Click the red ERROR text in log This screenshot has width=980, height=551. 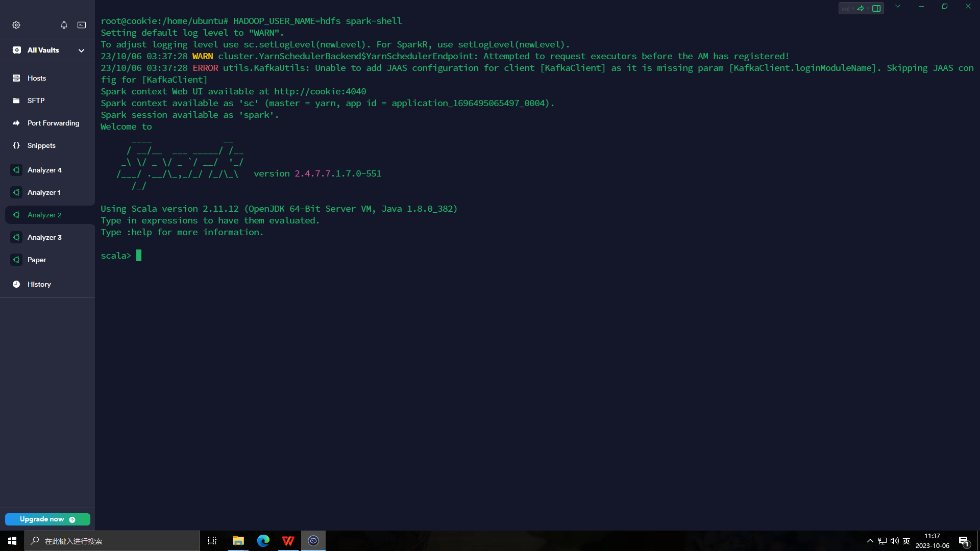(x=205, y=68)
